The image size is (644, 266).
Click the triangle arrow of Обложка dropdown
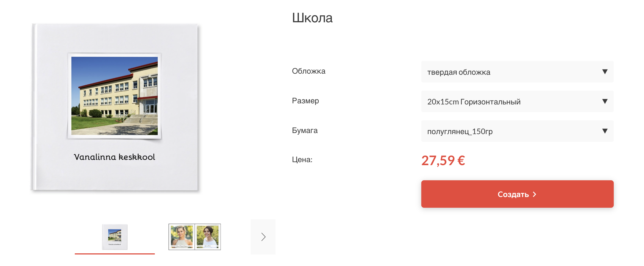point(605,72)
